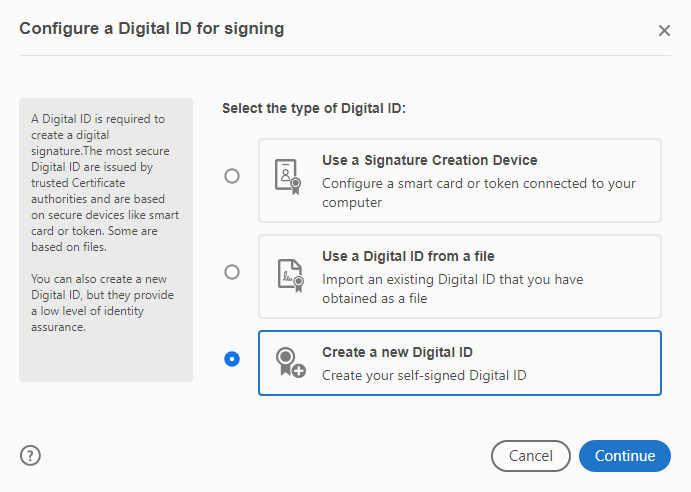Choose the Digital ID from a file radio button
Image resolution: width=691 pixels, height=492 pixels.
tap(232, 272)
